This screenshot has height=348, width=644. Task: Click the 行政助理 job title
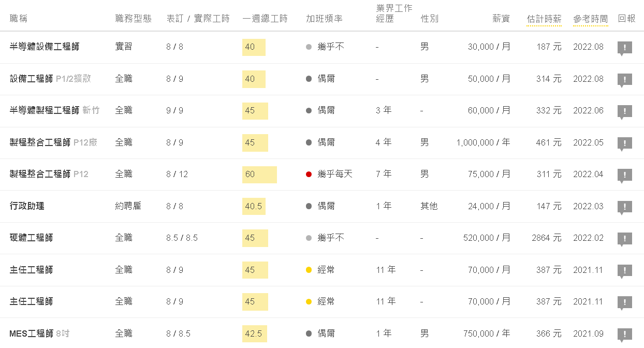(x=27, y=206)
